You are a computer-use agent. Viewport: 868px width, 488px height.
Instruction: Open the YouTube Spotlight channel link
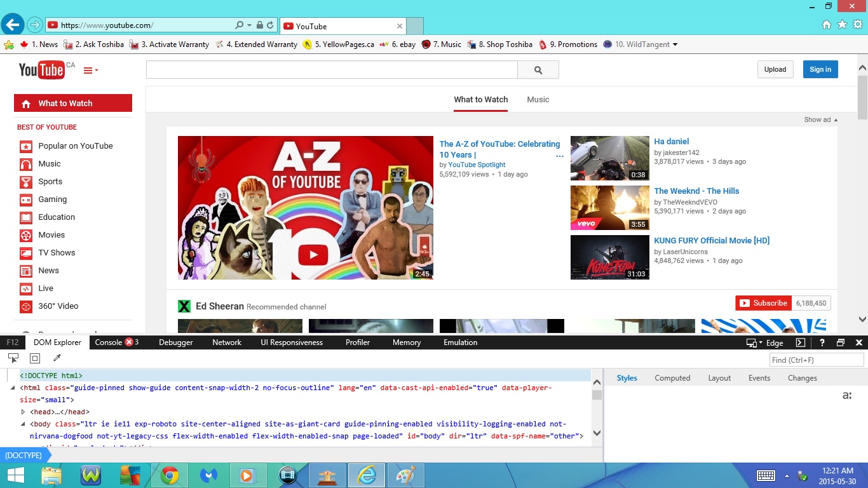[x=477, y=165]
